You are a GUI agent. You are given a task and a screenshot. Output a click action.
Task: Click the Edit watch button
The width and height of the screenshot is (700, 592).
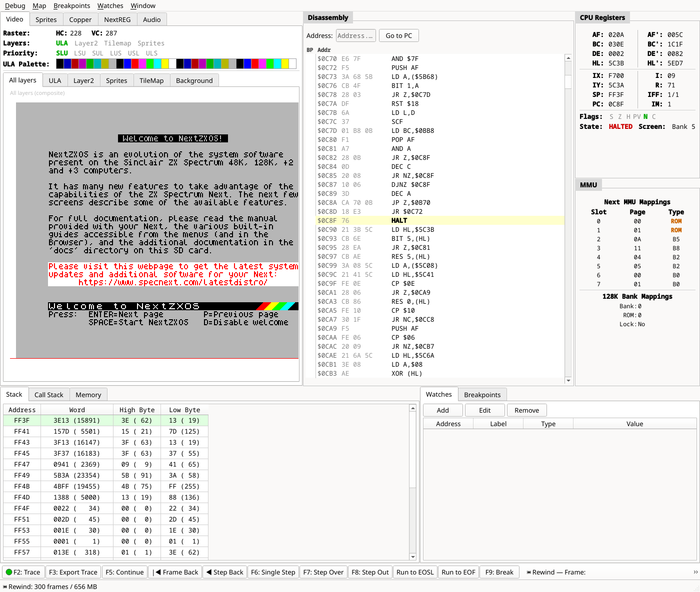coord(485,410)
